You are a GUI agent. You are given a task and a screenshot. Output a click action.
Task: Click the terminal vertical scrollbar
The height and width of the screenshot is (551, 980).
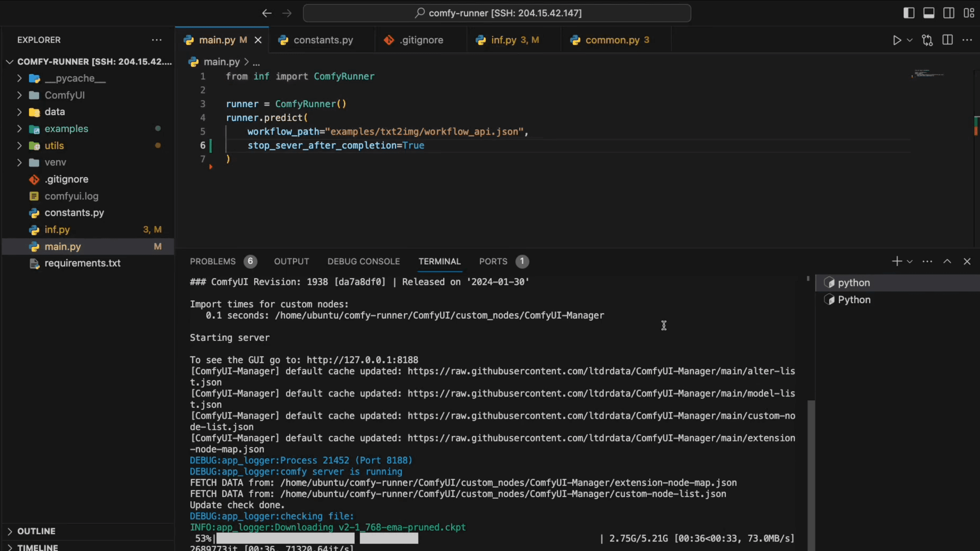point(811,476)
